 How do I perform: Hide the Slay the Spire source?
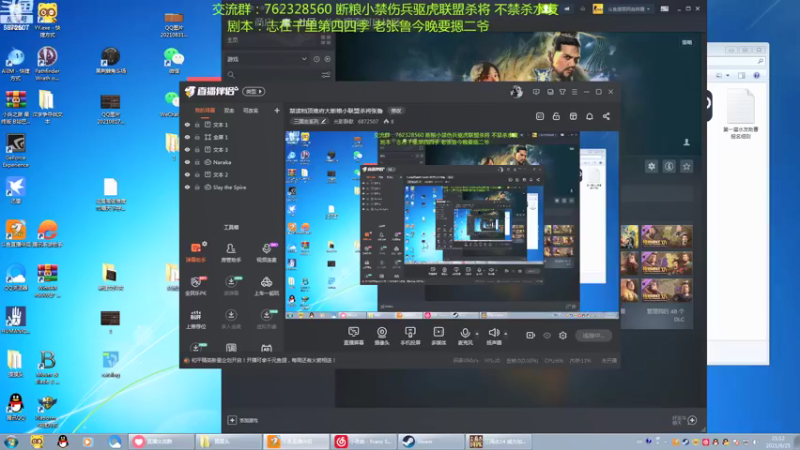point(187,187)
